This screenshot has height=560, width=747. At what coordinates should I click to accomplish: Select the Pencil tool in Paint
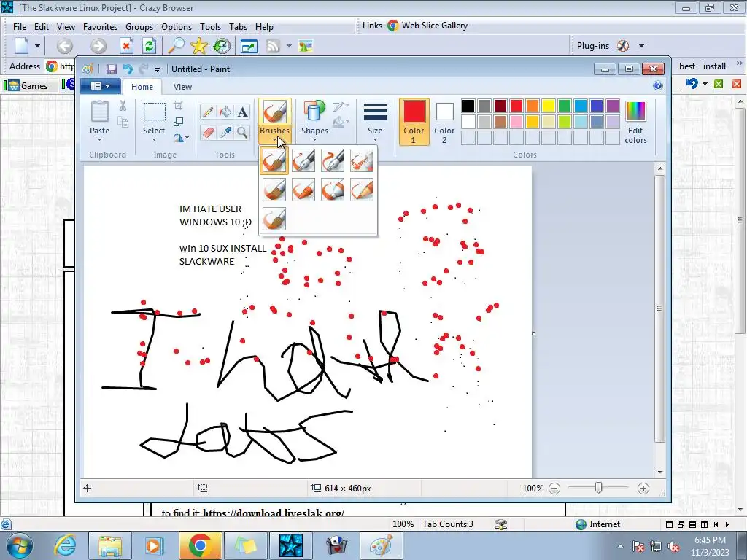tap(207, 112)
